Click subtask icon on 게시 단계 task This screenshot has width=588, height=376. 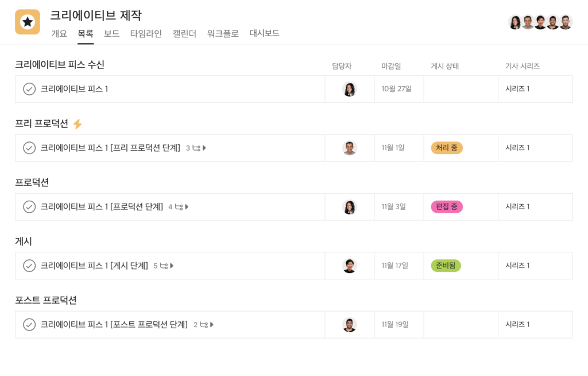[164, 266]
